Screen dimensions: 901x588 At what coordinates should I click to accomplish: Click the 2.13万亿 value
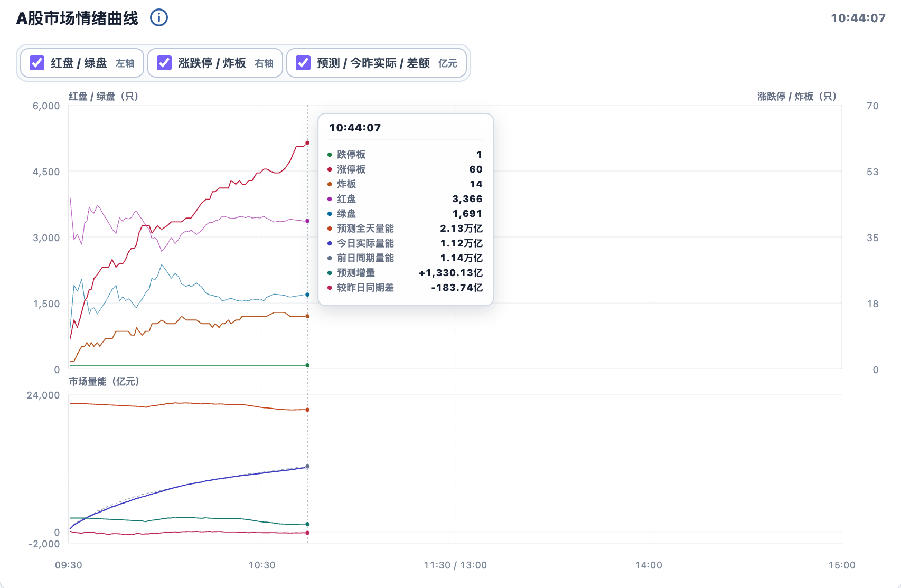point(461,229)
